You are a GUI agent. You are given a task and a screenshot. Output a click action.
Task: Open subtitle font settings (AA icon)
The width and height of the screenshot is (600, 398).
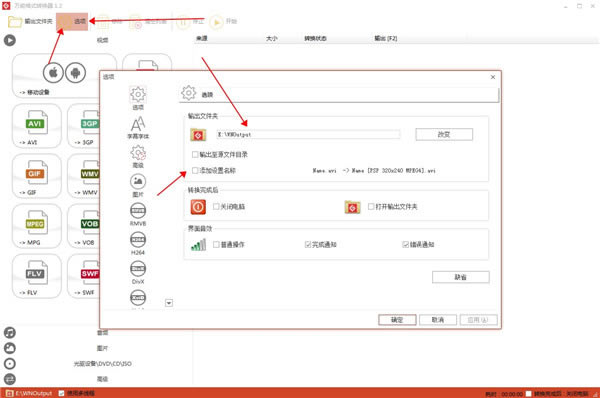pyautogui.click(x=138, y=128)
